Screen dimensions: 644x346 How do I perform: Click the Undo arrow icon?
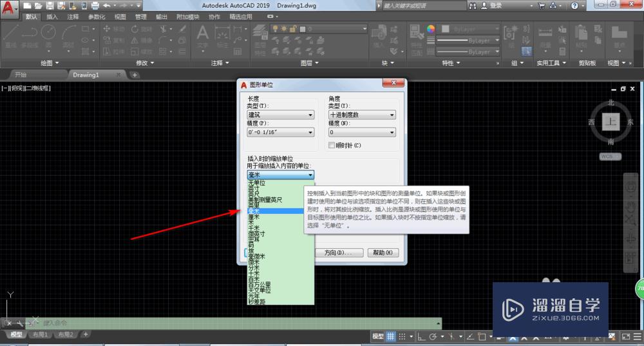[107, 6]
